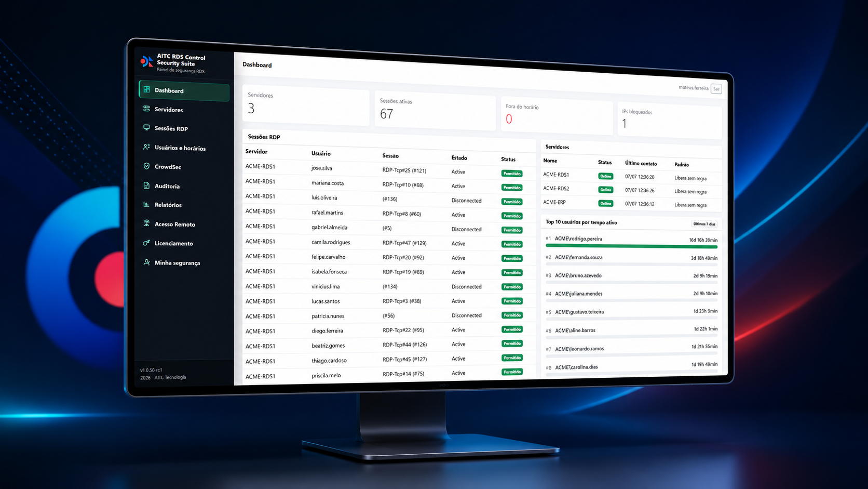Select top user ACME\fernanda.souza
This screenshot has width=868, height=489.
578,257
